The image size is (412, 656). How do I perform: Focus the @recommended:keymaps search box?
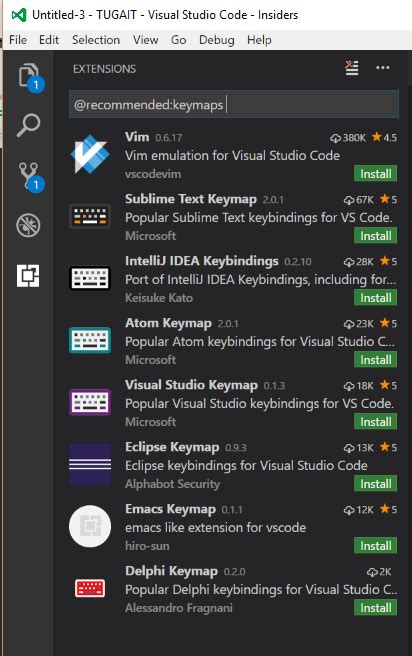pyautogui.click(x=233, y=105)
